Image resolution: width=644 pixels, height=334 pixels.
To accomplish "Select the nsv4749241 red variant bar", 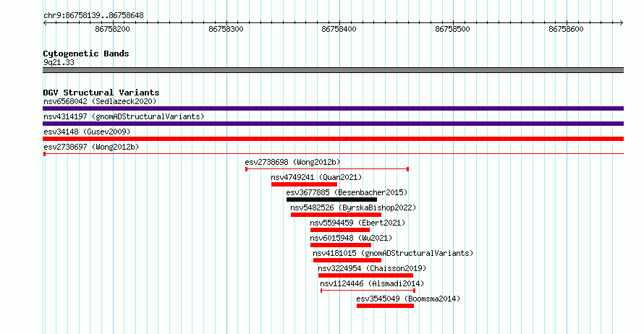I will point(304,184).
